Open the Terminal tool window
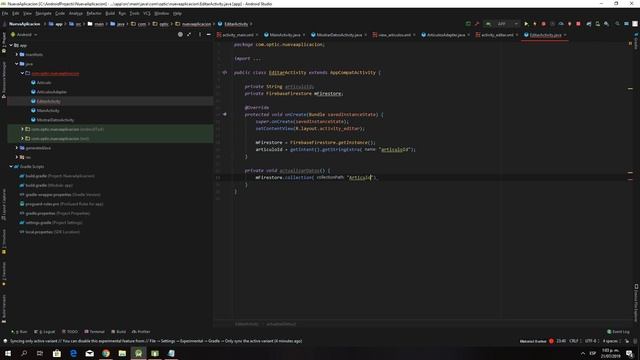This screenshot has width=640, height=360. coord(94,332)
